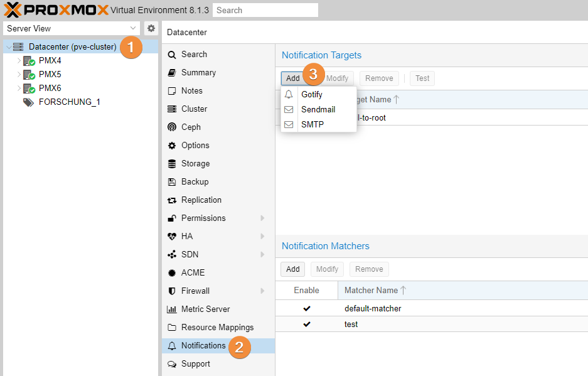Expand the Permissions submenu arrow

point(262,218)
